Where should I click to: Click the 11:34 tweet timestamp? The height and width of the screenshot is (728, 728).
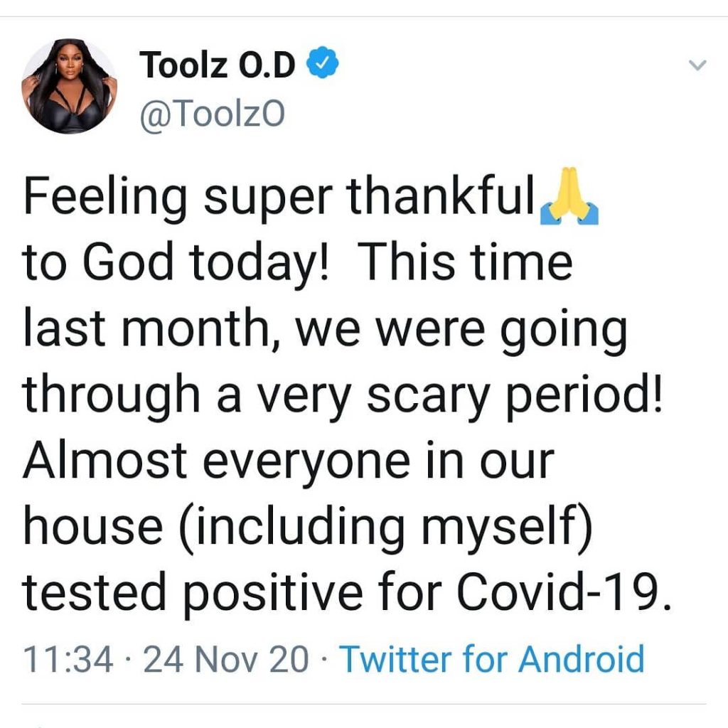(68, 658)
